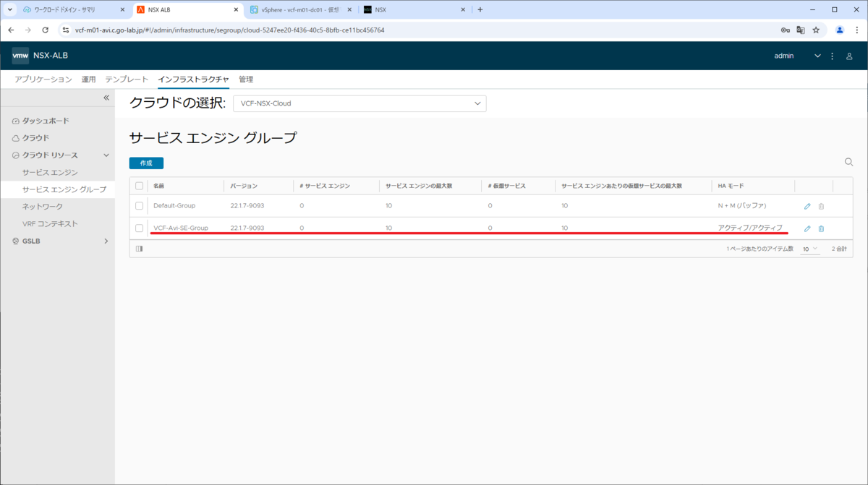Image resolution: width=868 pixels, height=485 pixels.
Task: Close the NSX browser tab
Action: pos(464,10)
